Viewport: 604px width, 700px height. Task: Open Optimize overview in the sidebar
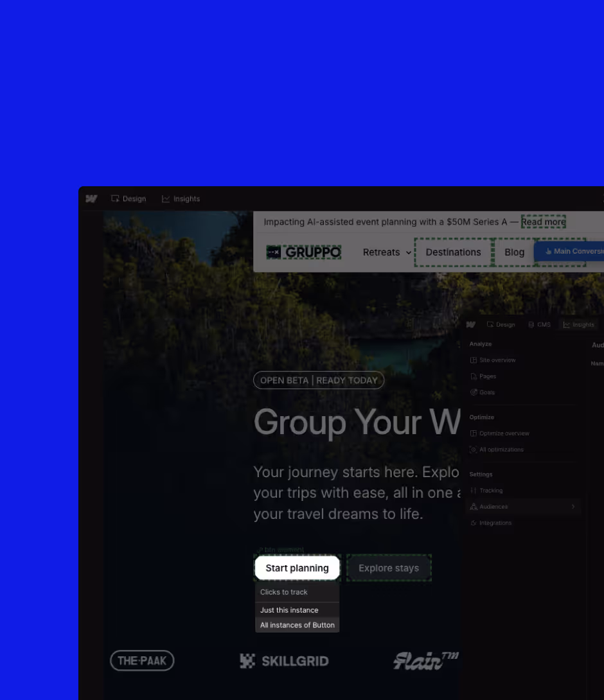coord(499,433)
